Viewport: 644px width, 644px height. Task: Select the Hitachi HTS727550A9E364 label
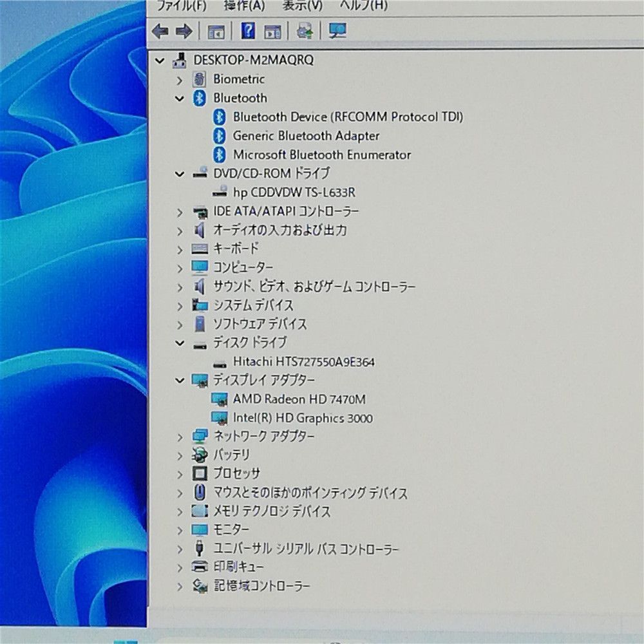point(303,362)
